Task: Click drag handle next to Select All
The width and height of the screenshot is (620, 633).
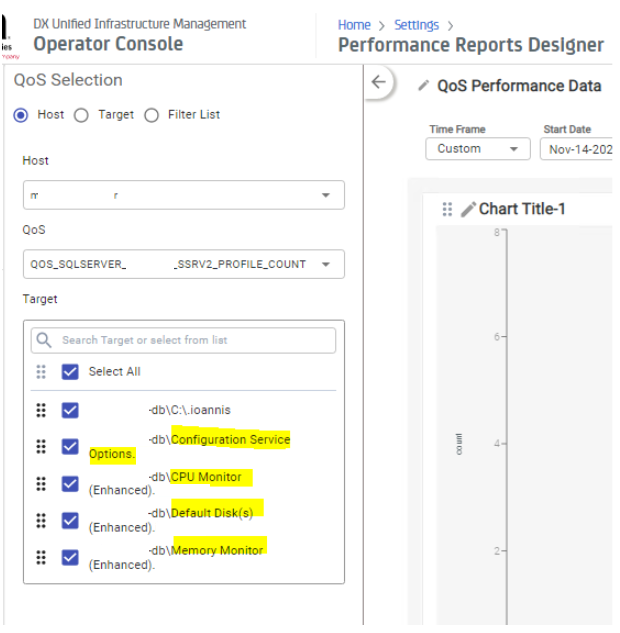Action: [x=41, y=371]
